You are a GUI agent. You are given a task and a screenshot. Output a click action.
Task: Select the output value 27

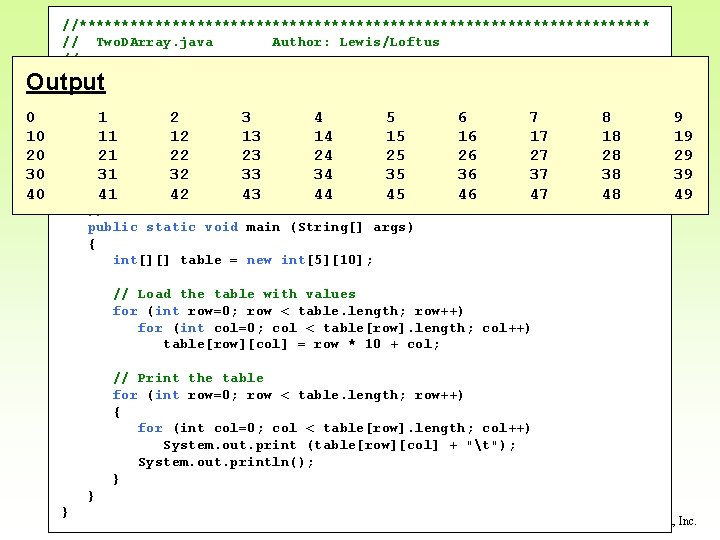(539, 156)
